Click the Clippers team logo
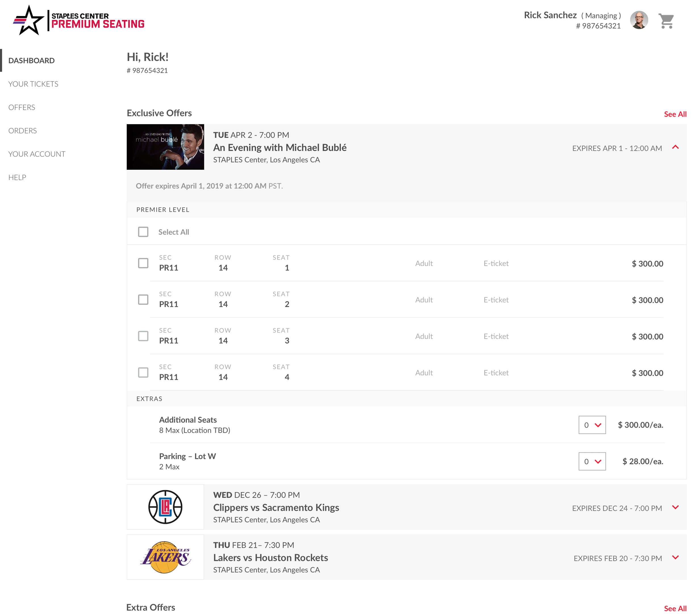 click(165, 507)
